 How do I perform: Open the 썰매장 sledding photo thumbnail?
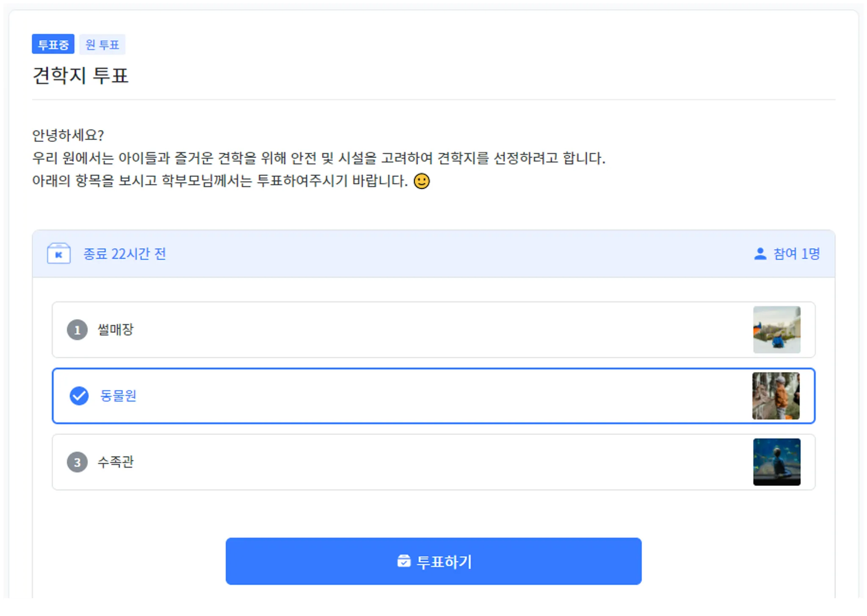776,330
